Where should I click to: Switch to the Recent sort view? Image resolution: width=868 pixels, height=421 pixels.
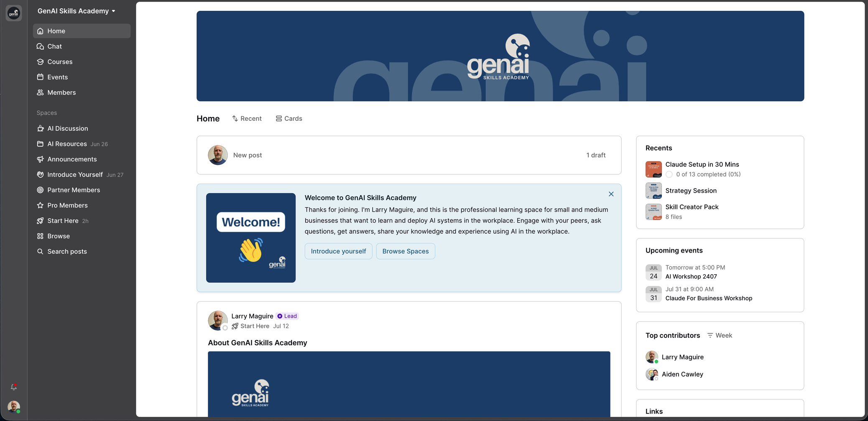tap(247, 119)
